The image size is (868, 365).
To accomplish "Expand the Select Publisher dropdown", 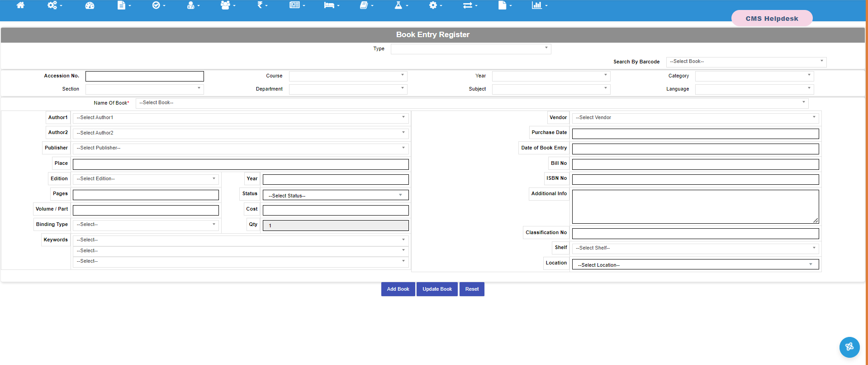I will [x=240, y=148].
